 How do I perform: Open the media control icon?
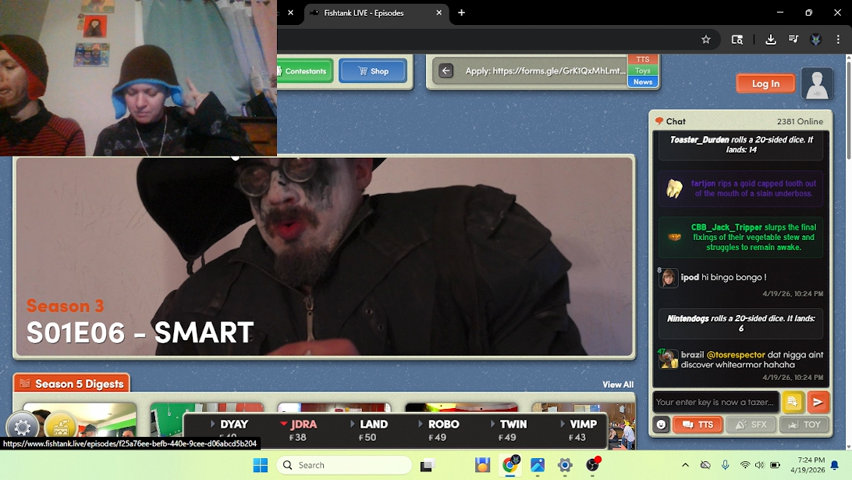(x=793, y=39)
